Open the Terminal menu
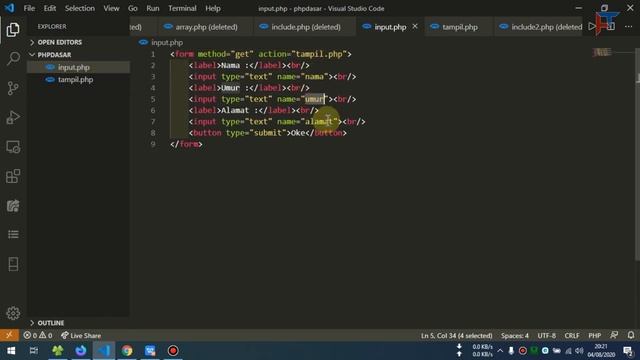640x360 pixels. (x=182, y=8)
